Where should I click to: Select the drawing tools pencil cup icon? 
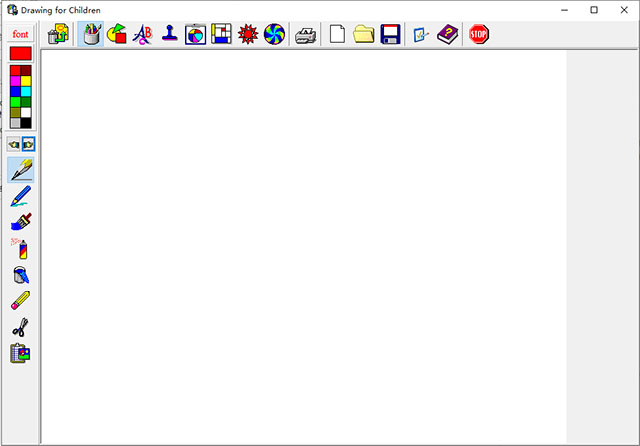tap(91, 34)
